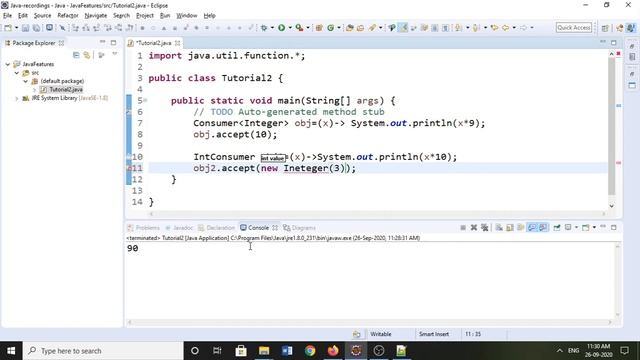Switch to the Declaration tab
640x360 pixels.
217,228
